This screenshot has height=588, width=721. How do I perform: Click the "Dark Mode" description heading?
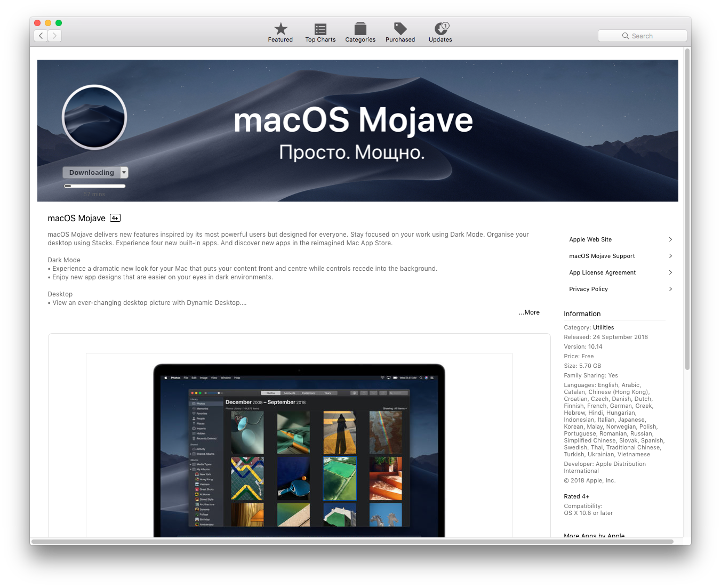(x=64, y=260)
